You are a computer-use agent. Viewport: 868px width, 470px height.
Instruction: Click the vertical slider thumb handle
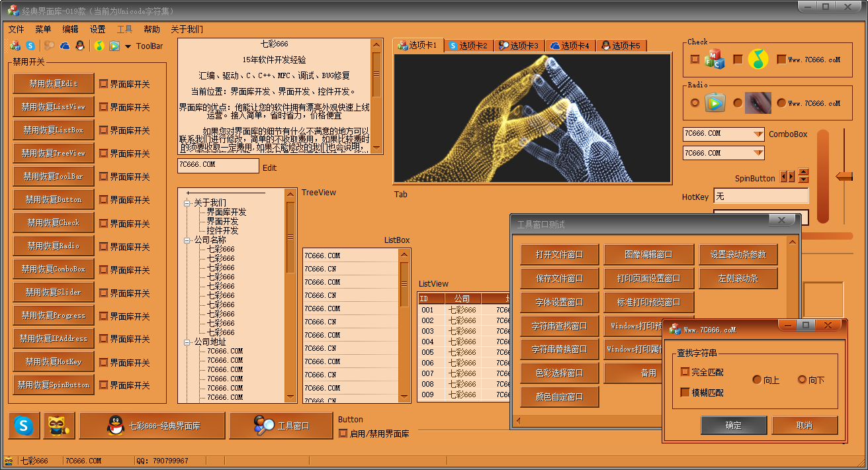tap(844, 176)
